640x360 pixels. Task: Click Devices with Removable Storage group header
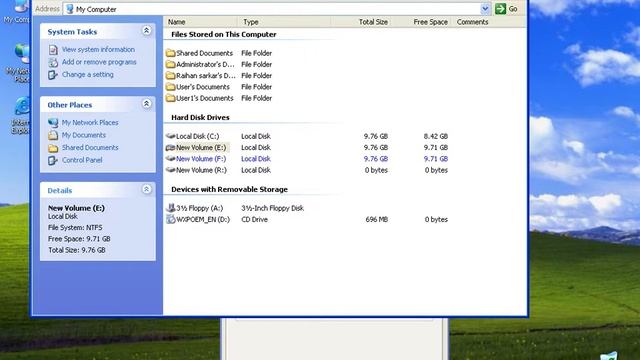[229, 189]
